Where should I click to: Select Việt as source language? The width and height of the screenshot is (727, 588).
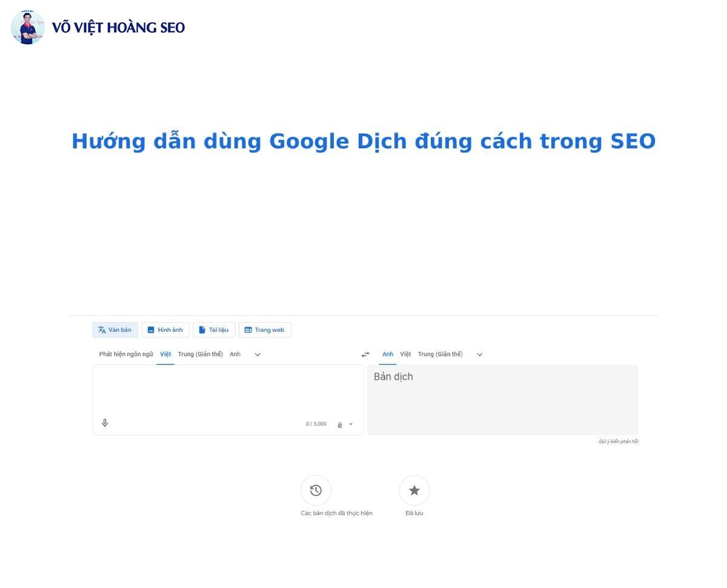(x=165, y=354)
